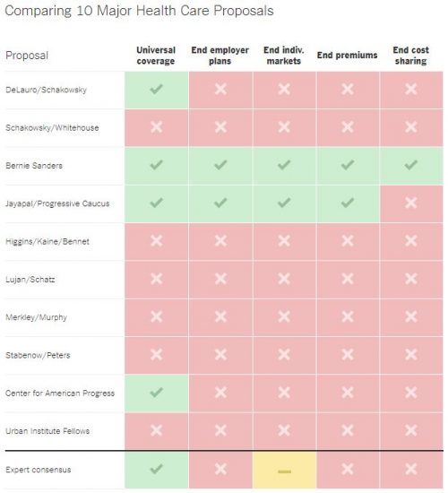Click DeLauro/Schakowsky universal coverage checkmark

pyautogui.click(x=156, y=90)
